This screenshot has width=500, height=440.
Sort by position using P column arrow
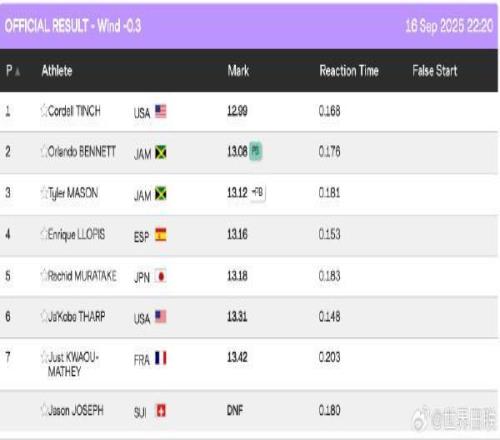(17, 71)
